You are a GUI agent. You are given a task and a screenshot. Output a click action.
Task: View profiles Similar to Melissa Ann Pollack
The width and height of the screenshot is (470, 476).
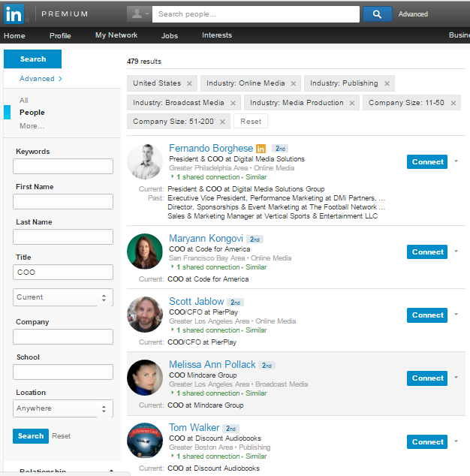click(256, 393)
